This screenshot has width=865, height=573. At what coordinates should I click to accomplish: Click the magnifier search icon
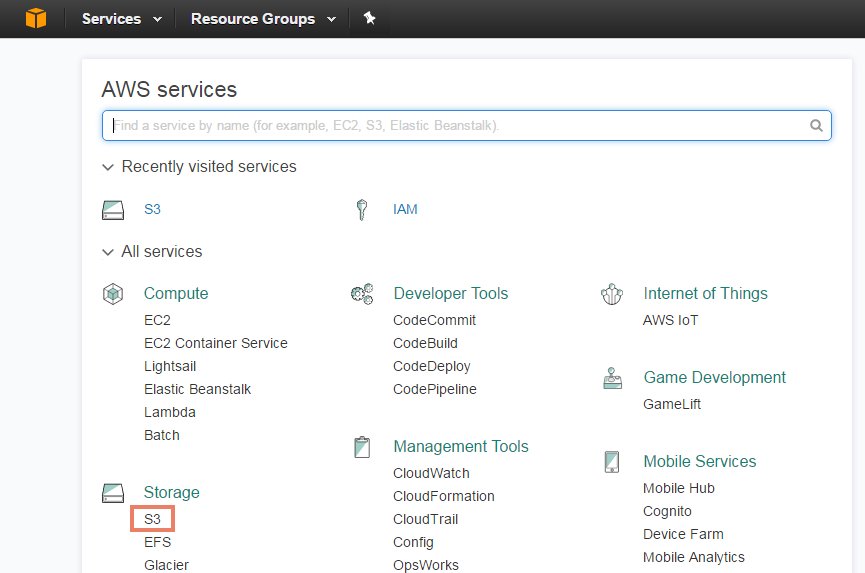pos(816,126)
